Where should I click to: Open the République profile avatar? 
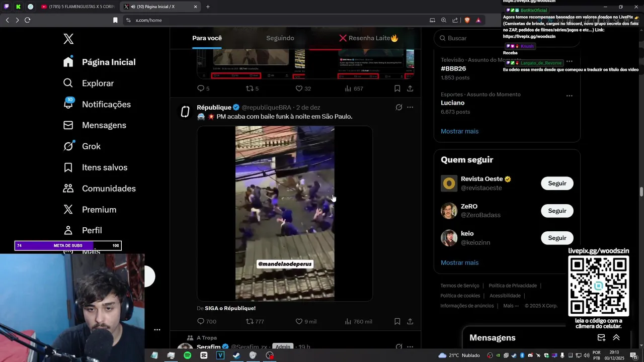coord(185,112)
